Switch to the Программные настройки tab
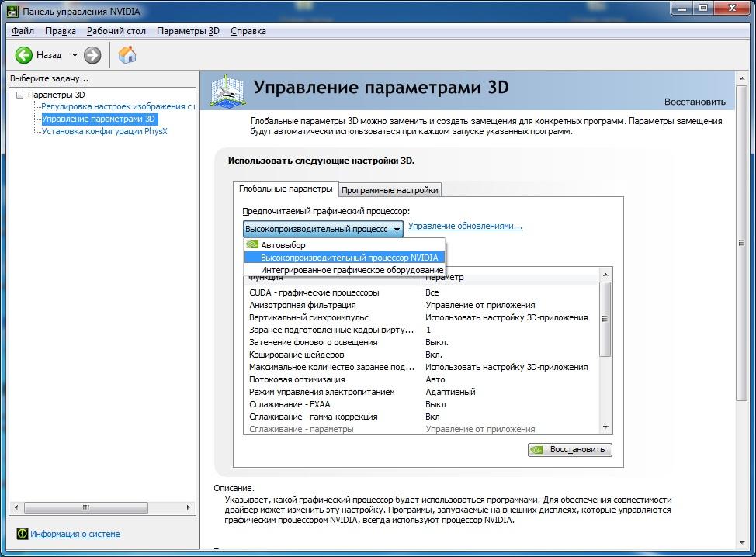Viewport: 756px width, 557px height. (390, 190)
